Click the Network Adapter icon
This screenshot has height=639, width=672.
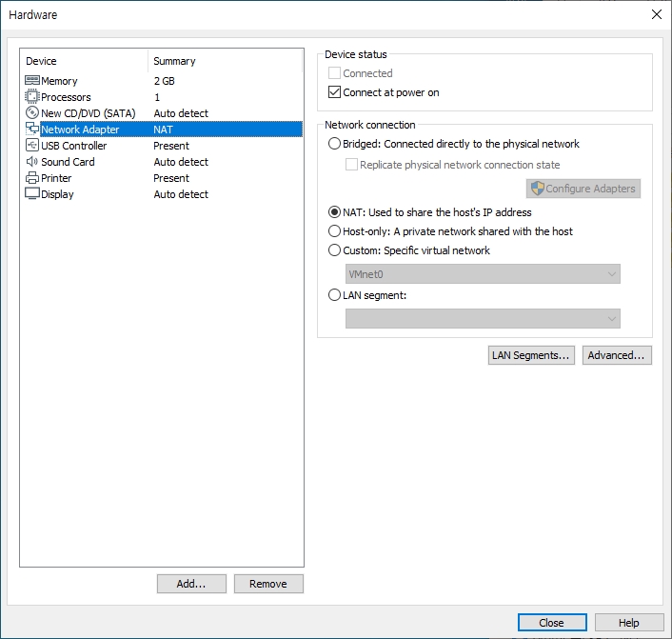point(32,129)
